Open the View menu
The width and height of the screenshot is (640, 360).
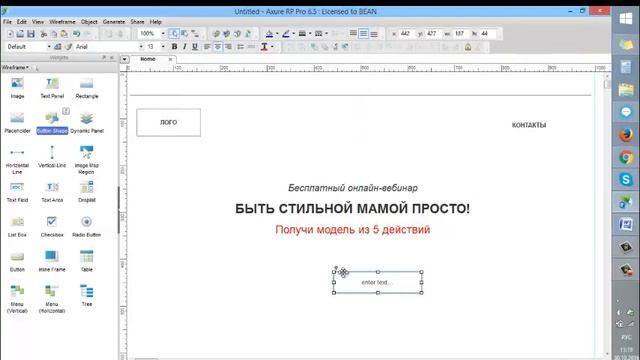coord(38,22)
